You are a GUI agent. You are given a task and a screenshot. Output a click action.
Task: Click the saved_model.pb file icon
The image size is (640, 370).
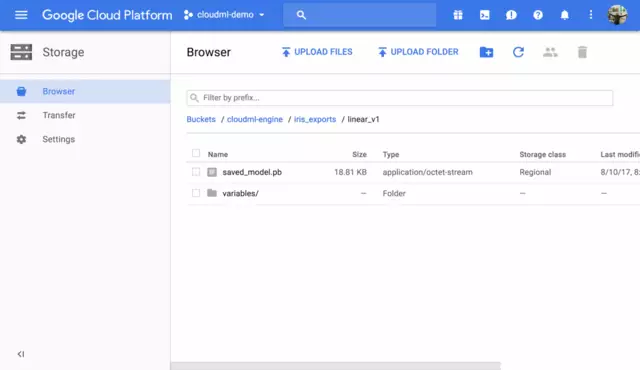212,172
